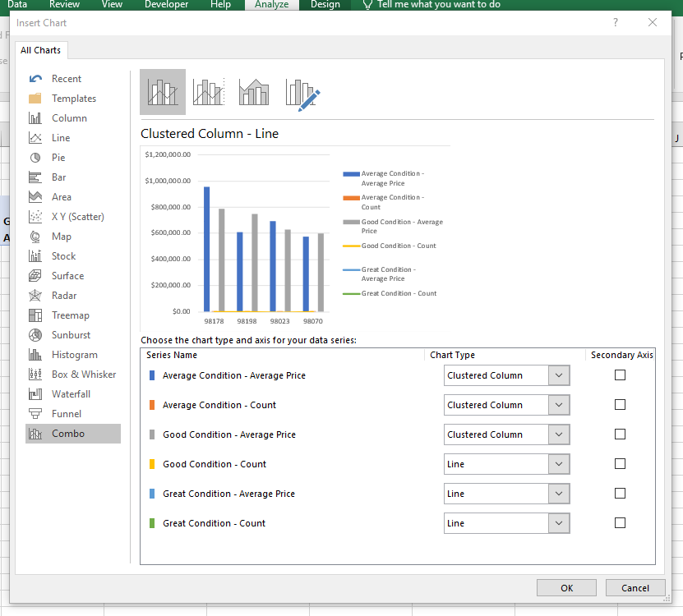This screenshot has height=616, width=683.
Task: Select the Radar chart category icon
Action: click(x=35, y=296)
